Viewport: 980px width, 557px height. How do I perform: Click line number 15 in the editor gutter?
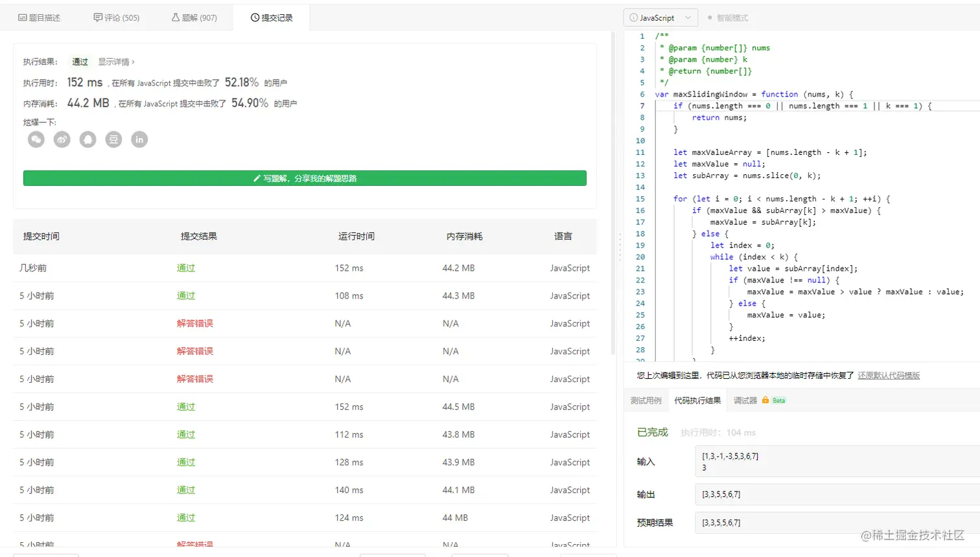click(640, 199)
